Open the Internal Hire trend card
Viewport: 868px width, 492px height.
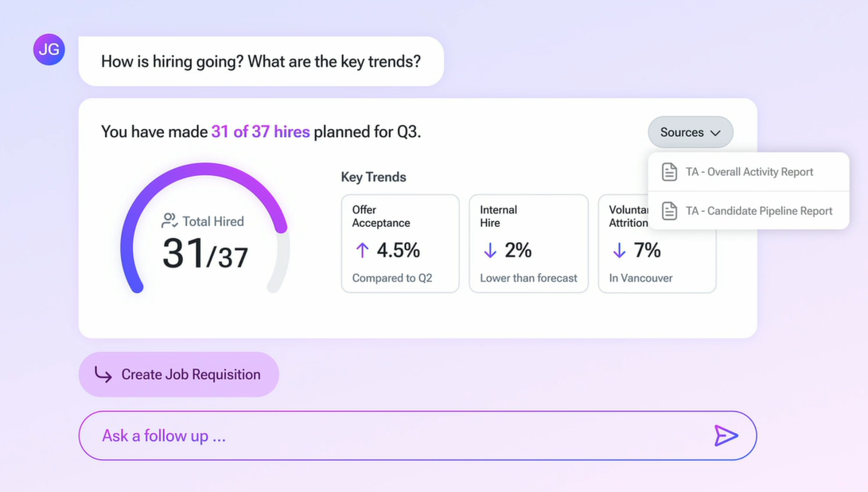coord(528,244)
